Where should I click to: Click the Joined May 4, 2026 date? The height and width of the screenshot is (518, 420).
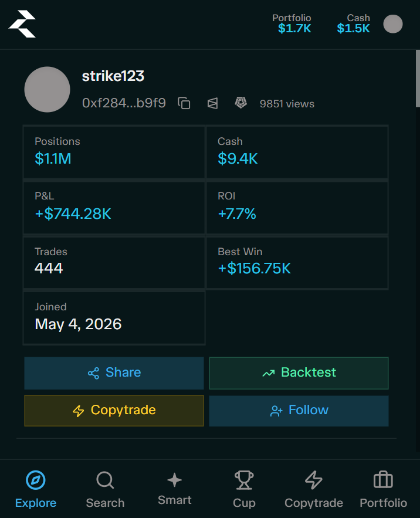point(78,324)
